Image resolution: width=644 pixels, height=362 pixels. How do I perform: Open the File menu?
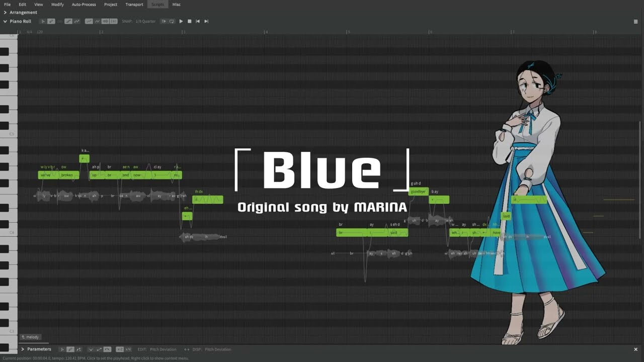coord(7,5)
